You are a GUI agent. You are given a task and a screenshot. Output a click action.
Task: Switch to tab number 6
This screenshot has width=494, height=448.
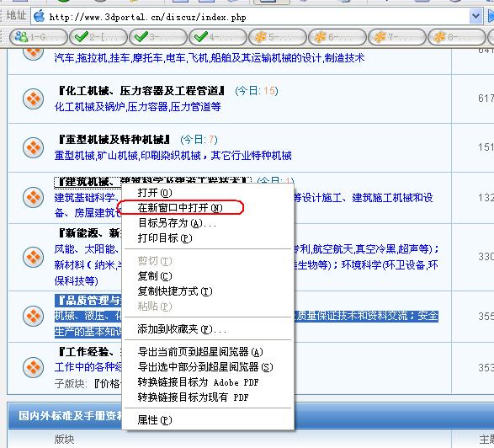coord(337,37)
